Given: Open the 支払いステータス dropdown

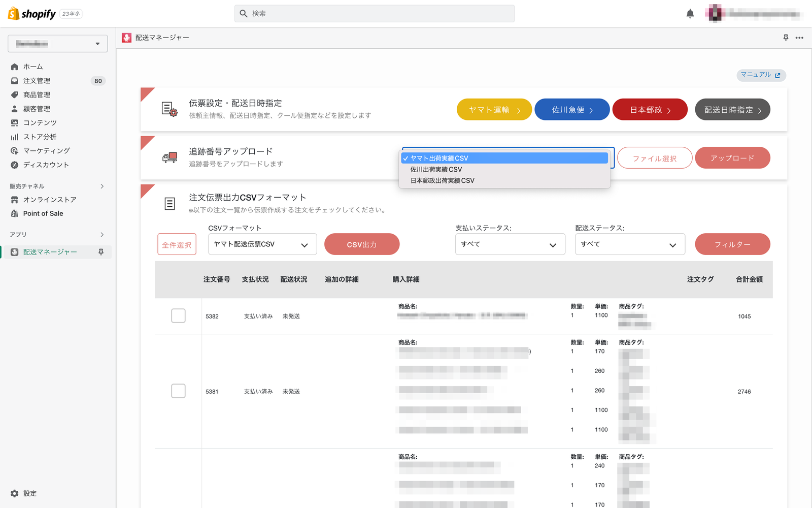Looking at the screenshot, I should [x=510, y=244].
